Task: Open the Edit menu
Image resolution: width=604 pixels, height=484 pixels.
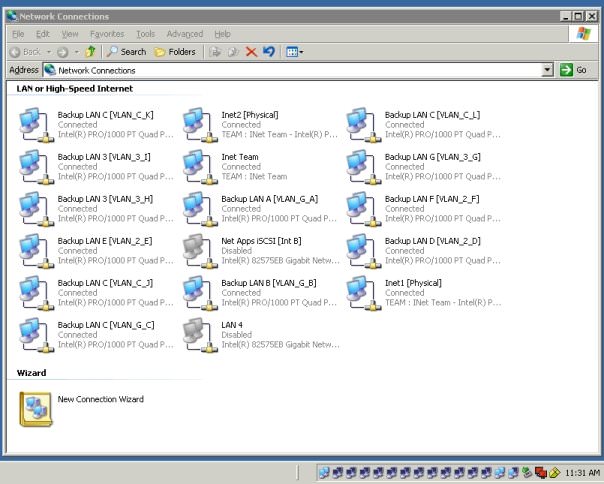Action: (x=43, y=34)
